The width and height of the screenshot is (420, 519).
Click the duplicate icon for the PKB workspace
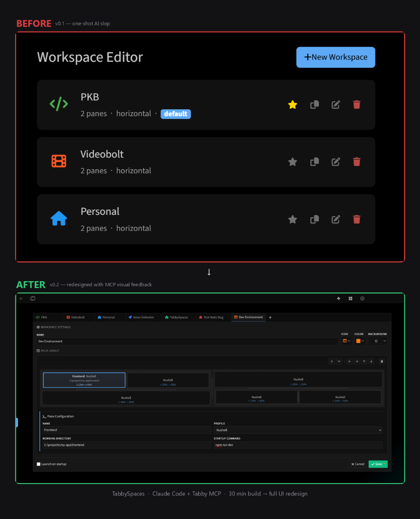click(x=314, y=104)
